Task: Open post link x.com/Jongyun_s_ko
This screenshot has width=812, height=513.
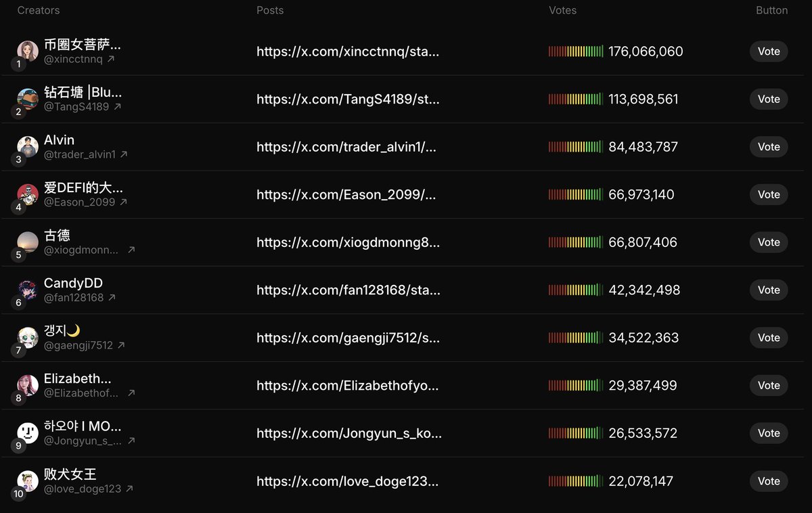Action: pos(349,433)
